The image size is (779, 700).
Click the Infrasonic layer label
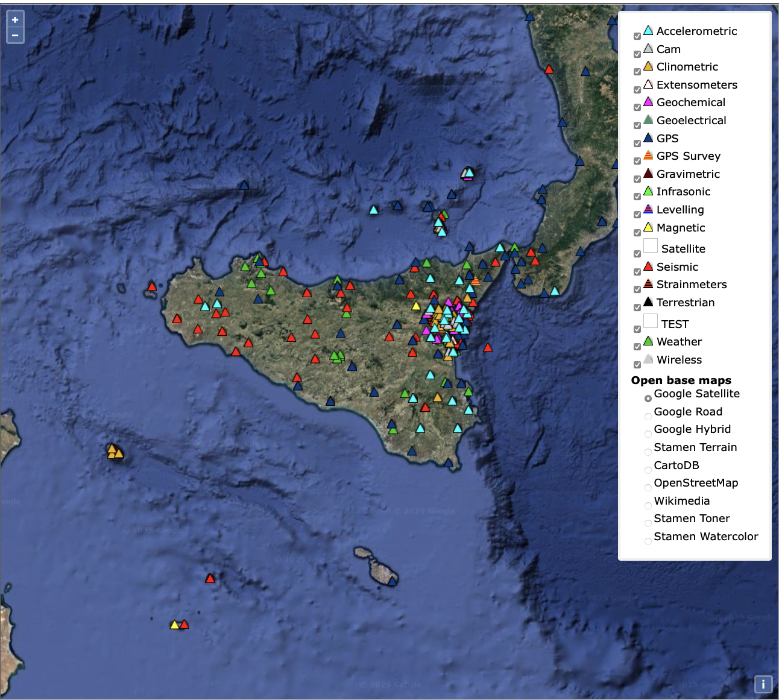[x=683, y=192]
